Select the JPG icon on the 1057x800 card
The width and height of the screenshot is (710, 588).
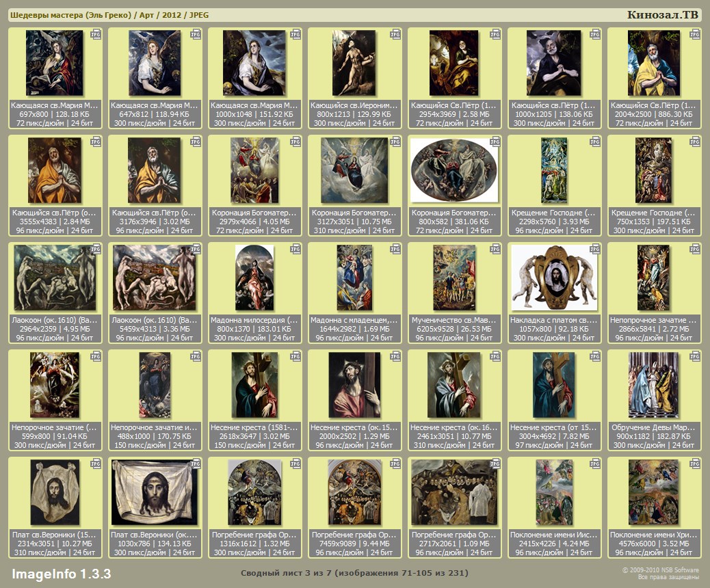click(x=595, y=249)
